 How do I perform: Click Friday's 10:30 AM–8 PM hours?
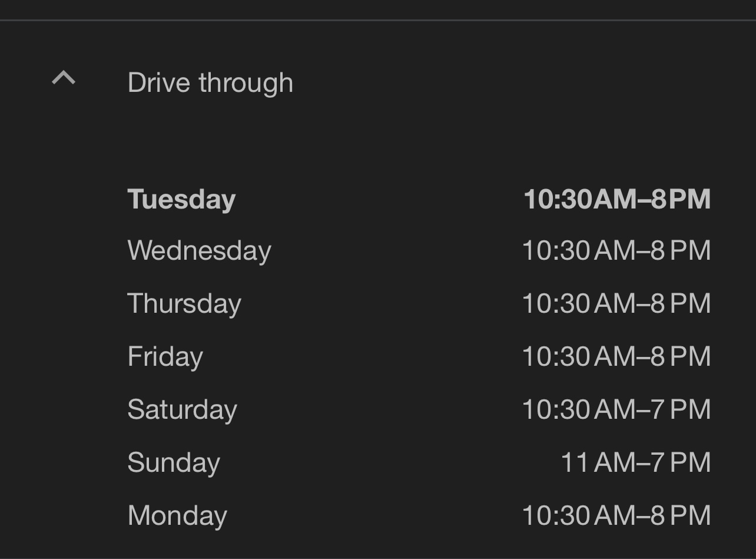click(x=616, y=357)
